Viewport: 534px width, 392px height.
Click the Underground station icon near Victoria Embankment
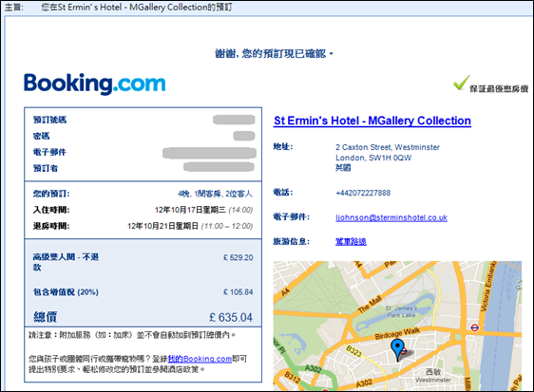[x=474, y=327]
